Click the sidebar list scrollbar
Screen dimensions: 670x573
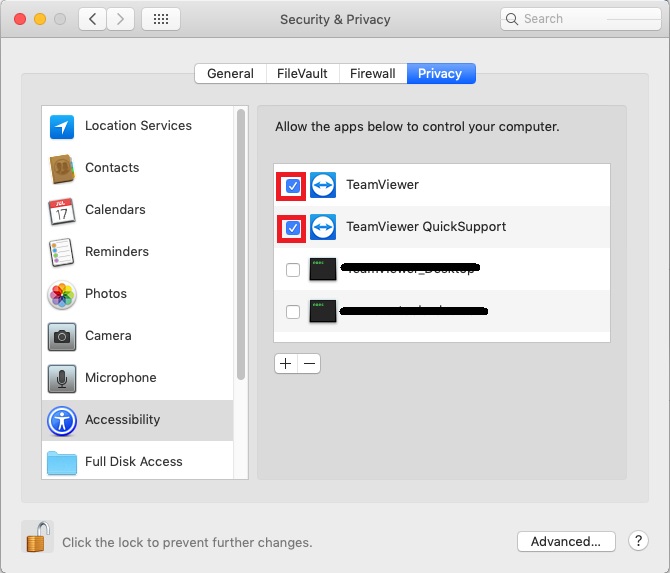coord(240,245)
